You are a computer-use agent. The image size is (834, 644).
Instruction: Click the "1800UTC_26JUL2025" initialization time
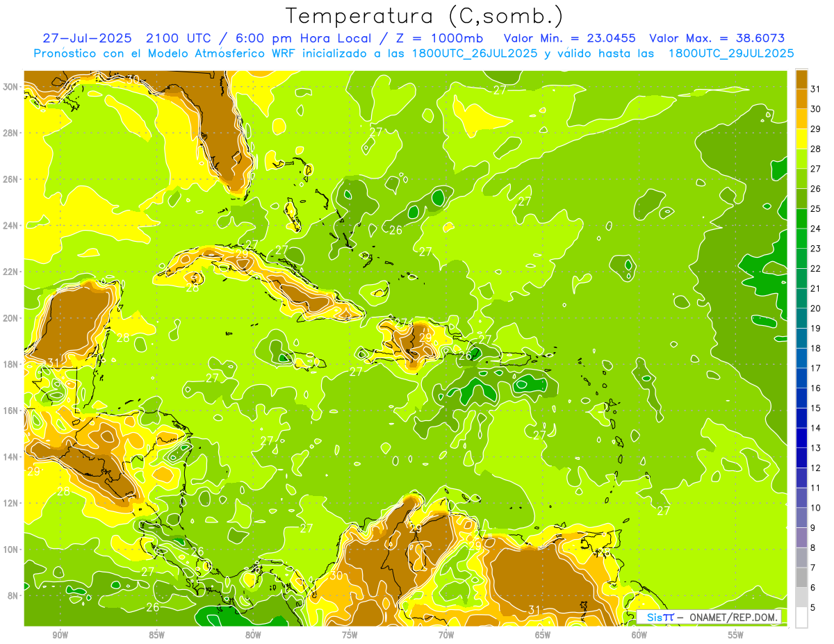pyautogui.click(x=473, y=53)
